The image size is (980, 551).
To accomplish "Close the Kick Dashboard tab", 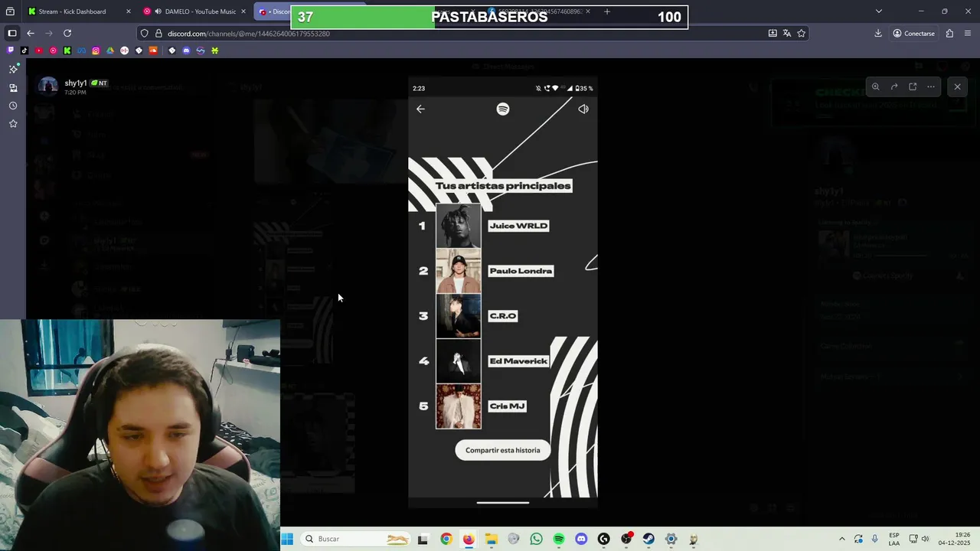I will pyautogui.click(x=128, y=11).
